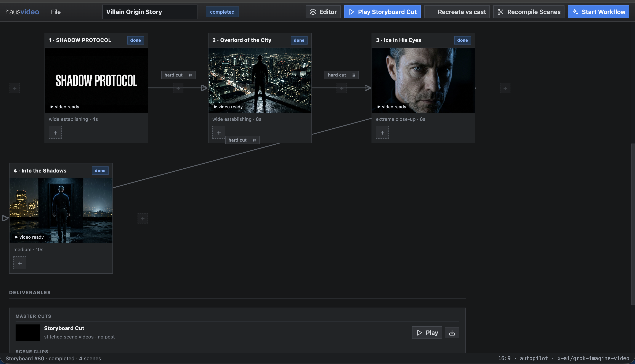Open the Overlord of the City thumbnail
The image size is (635, 364).
(x=260, y=80)
